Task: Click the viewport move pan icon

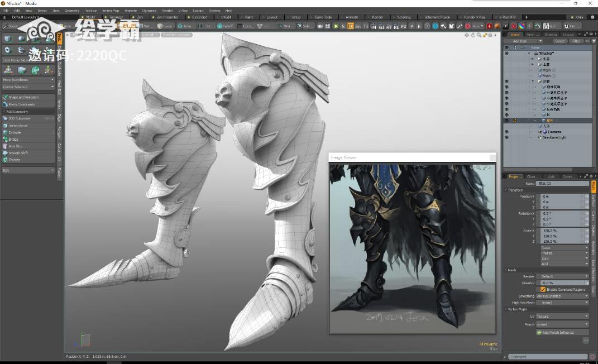Action: coord(466,35)
